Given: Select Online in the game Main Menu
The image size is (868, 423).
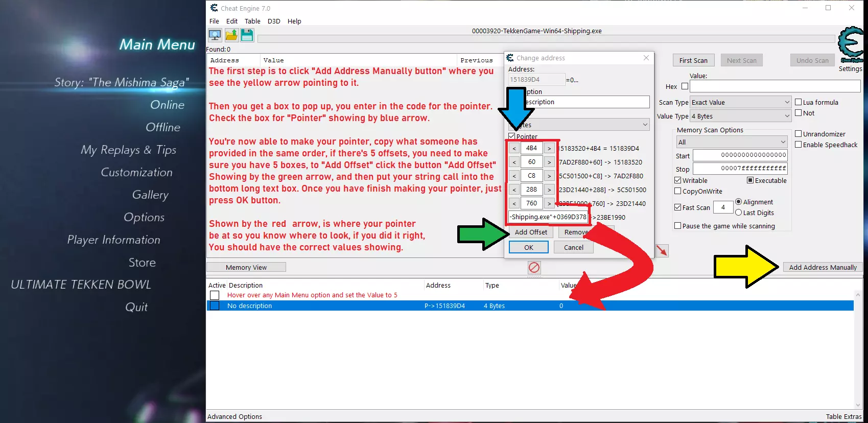Looking at the screenshot, I should pyautogui.click(x=168, y=105).
